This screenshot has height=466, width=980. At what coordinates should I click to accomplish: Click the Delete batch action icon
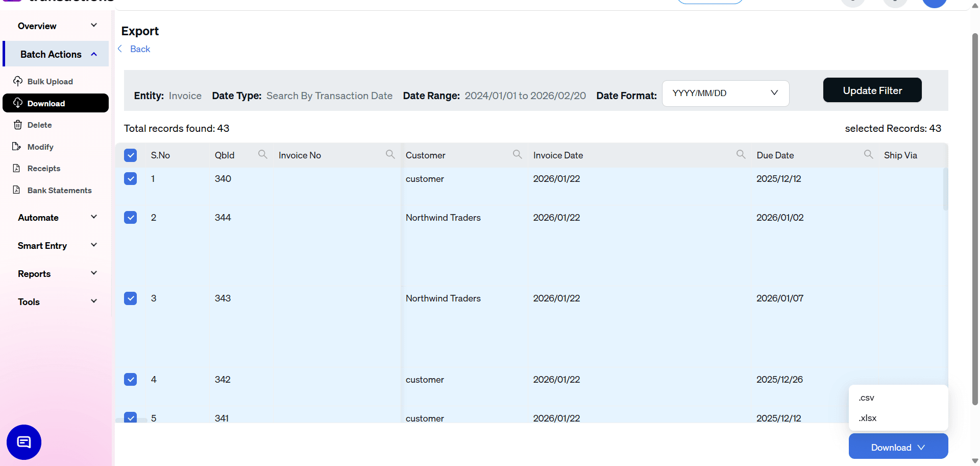[x=18, y=125]
